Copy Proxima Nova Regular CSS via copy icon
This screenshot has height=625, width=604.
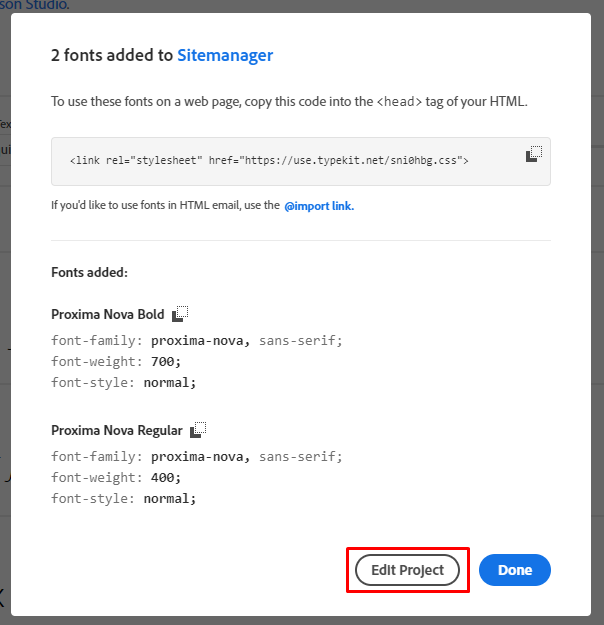coord(198,430)
